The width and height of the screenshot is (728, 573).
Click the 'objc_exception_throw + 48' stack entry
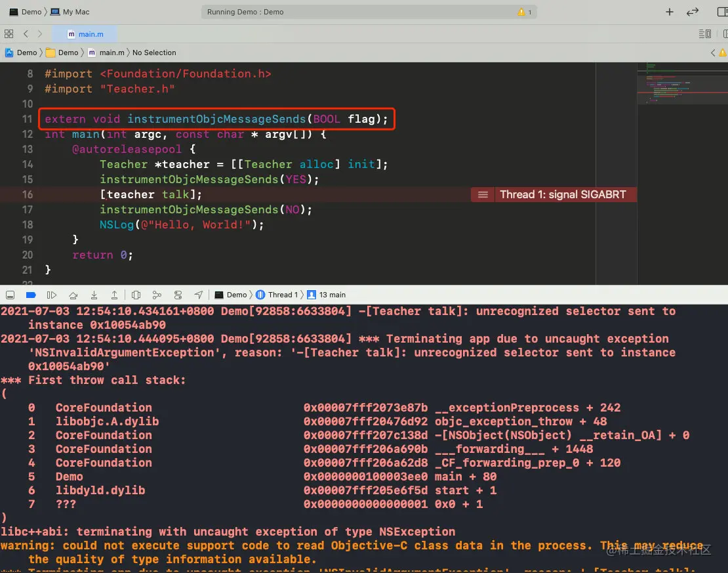coord(521,421)
